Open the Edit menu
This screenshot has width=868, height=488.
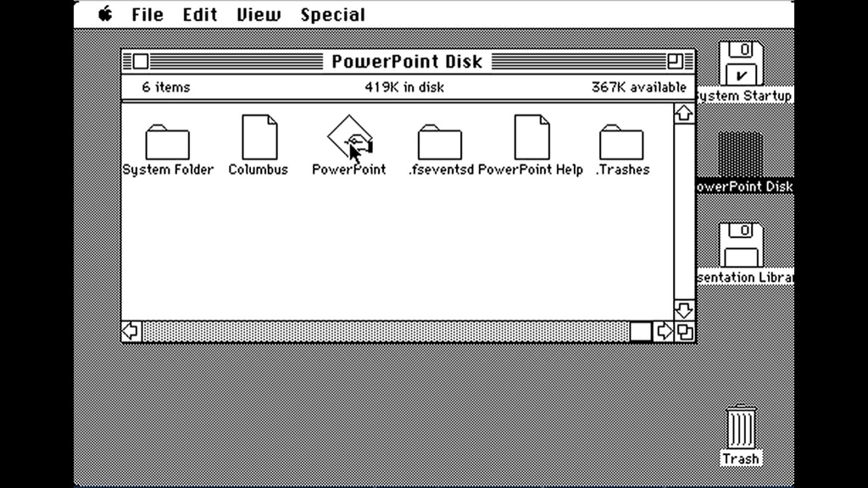[200, 14]
